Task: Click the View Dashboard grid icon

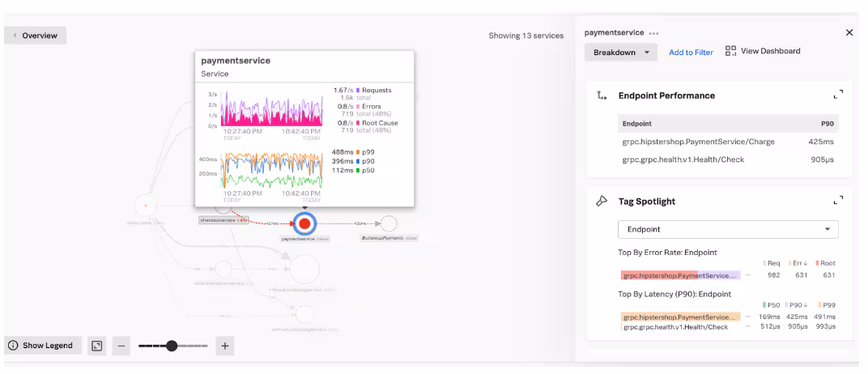Action: (x=730, y=51)
